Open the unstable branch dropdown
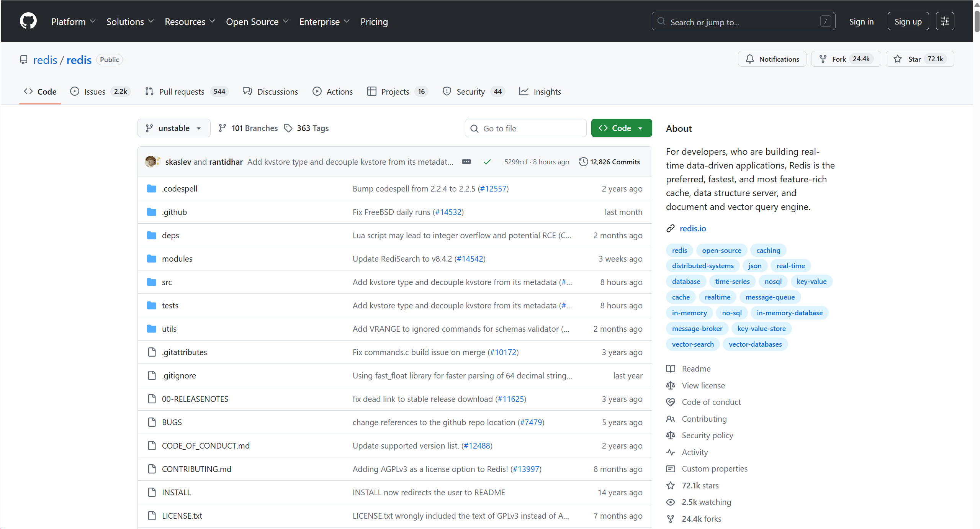Image resolution: width=980 pixels, height=529 pixels. (x=174, y=128)
